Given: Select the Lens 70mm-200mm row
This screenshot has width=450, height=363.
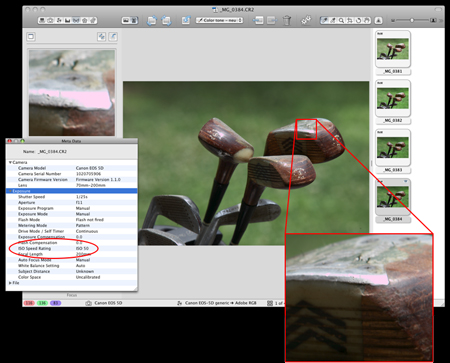Looking at the screenshot, I should [x=72, y=185].
